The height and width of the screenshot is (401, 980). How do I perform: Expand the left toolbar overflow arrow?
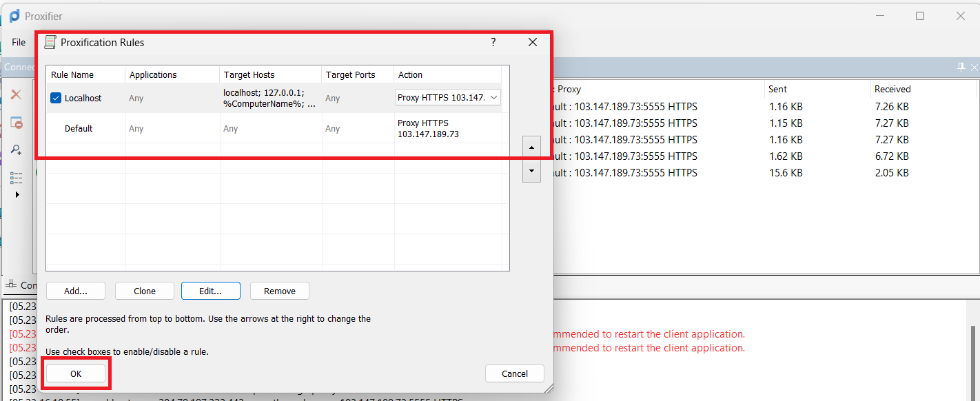coord(17,195)
